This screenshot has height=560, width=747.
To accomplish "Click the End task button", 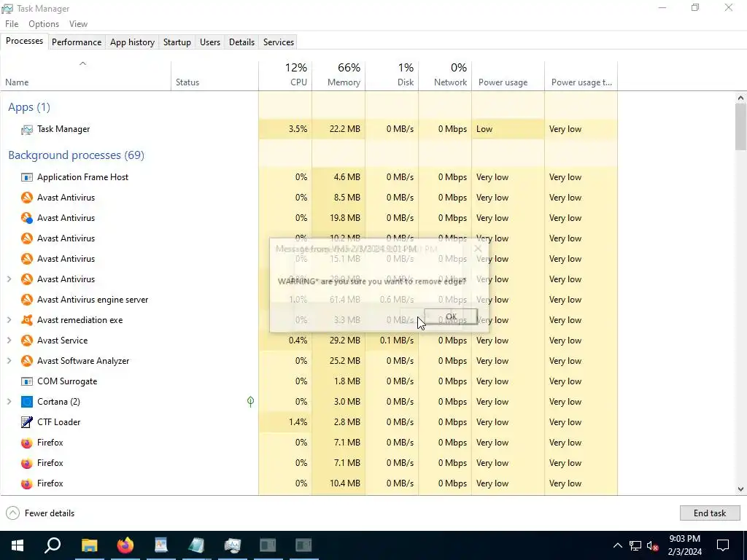I will point(709,513).
